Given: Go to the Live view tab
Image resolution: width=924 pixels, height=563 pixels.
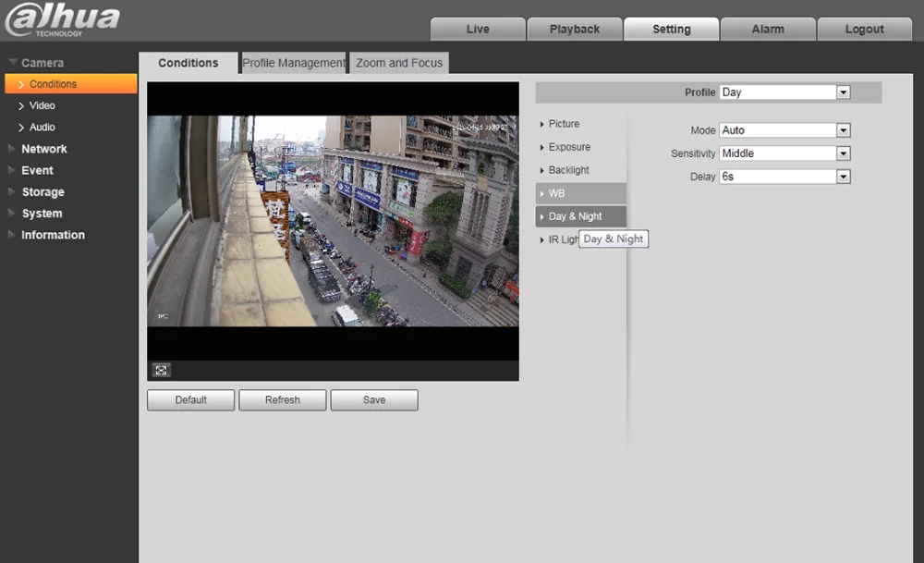Looking at the screenshot, I should tap(478, 29).
